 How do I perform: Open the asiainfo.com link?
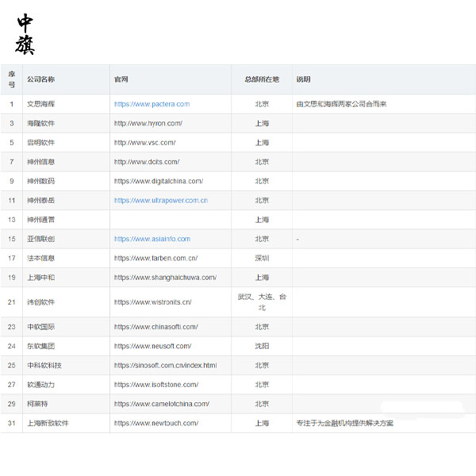click(152, 239)
